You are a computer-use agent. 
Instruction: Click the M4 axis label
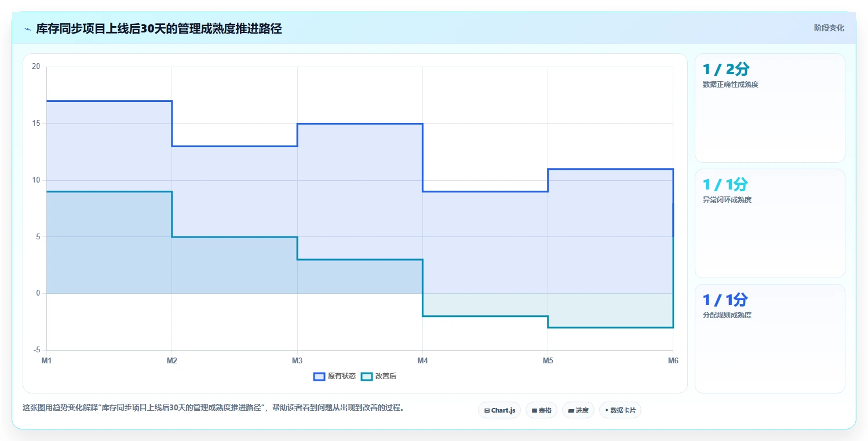coord(422,360)
